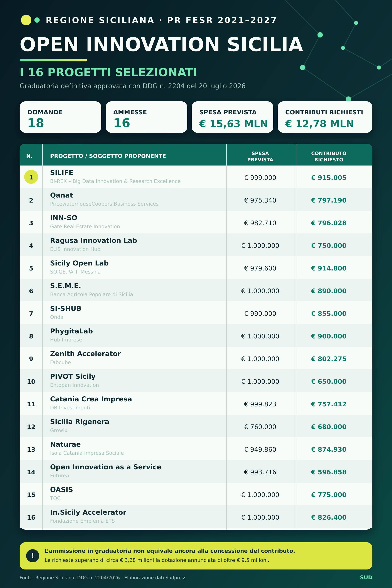Click the SiLIFE project name
The width and height of the screenshot is (392, 588).
[61, 172]
